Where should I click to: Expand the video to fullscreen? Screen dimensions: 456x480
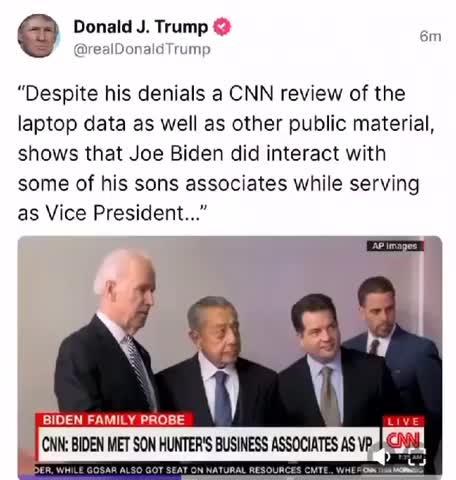click(418, 457)
